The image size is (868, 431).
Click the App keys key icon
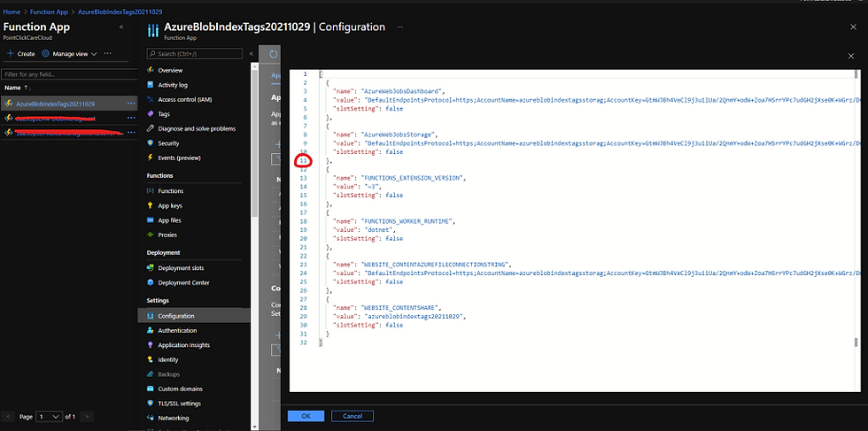tap(150, 205)
